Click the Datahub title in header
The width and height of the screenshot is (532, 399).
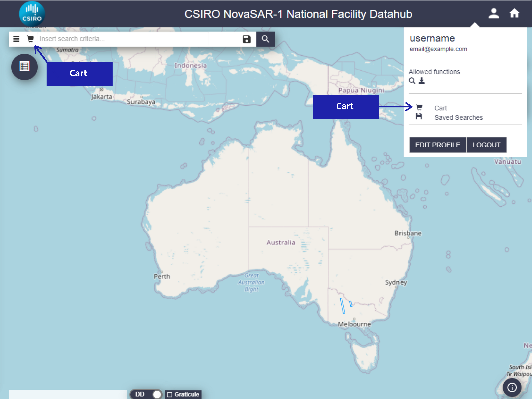tap(298, 14)
